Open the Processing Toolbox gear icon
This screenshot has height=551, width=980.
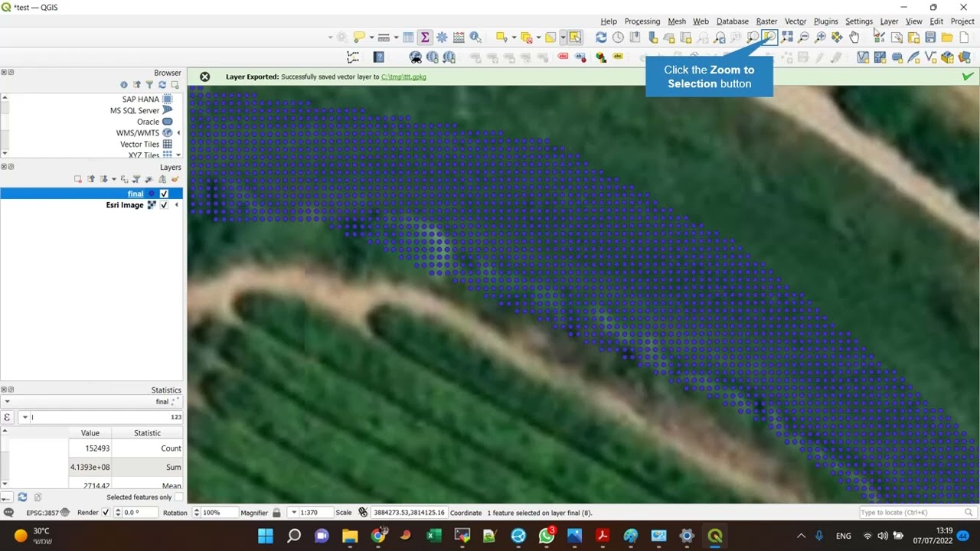pyautogui.click(x=442, y=37)
